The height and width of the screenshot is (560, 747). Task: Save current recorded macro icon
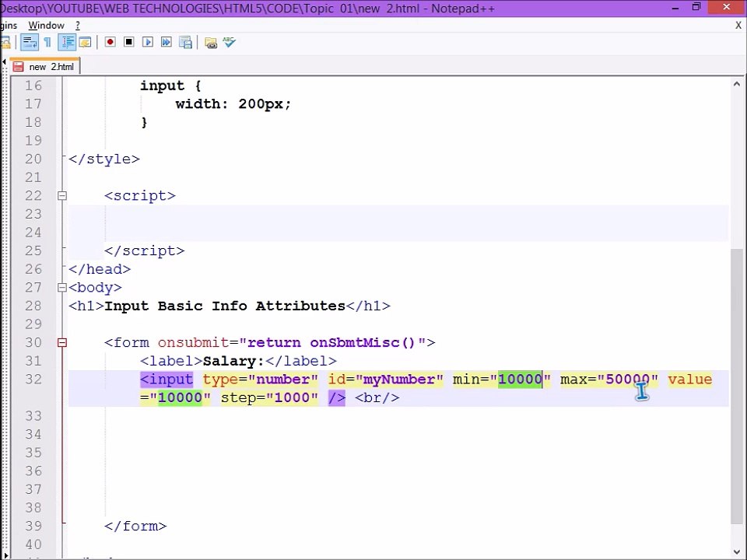185,42
